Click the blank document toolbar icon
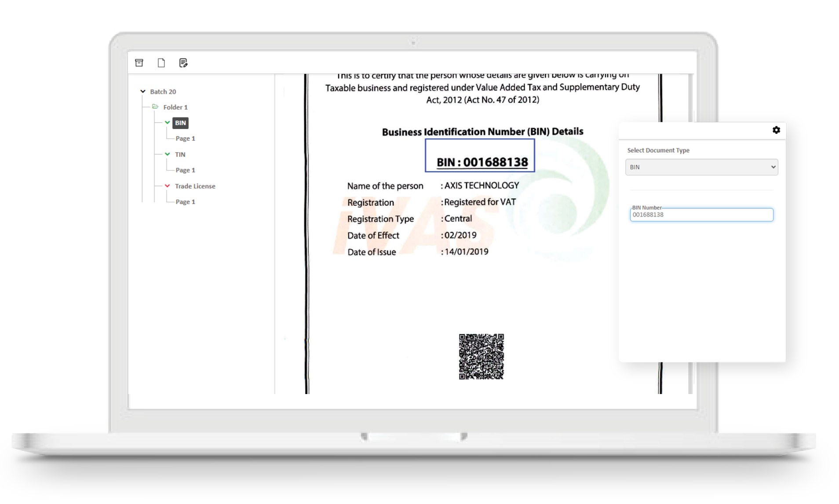This screenshot has height=504, width=839. pyautogui.click(x=161, y=63)
